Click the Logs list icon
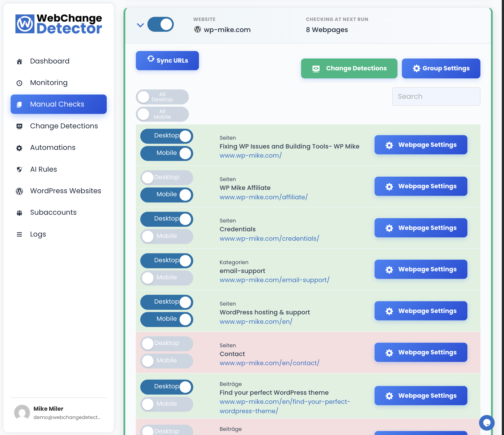Viewport: 504px width, 435px height. click(x=19, y=234)
